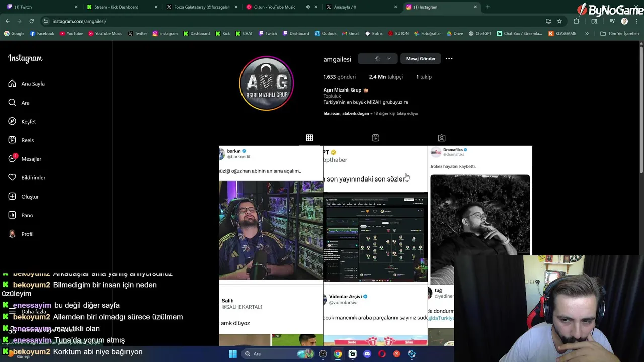Open the three-dot options menu on profile
Screen dimensions: 644x362
pyautogui.click(x=449, y=59)
